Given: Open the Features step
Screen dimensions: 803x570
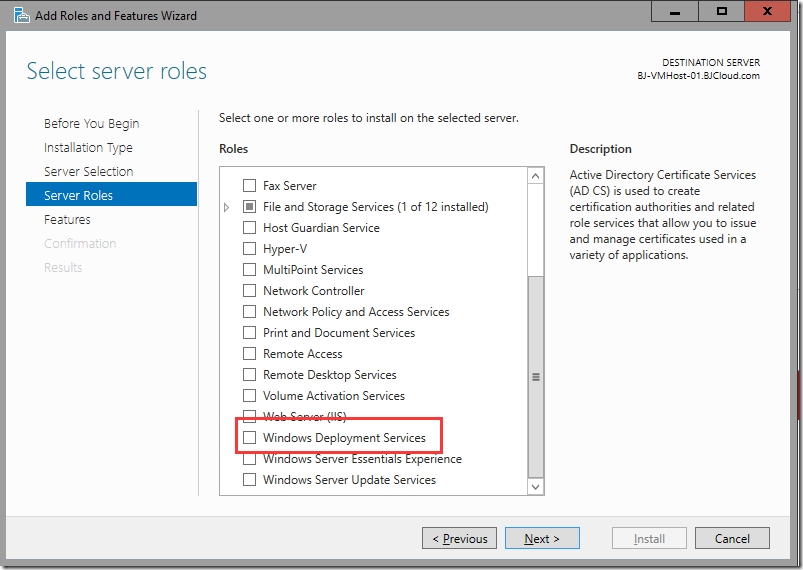Looking at the screenshot, I should click(x=67, y=219).
